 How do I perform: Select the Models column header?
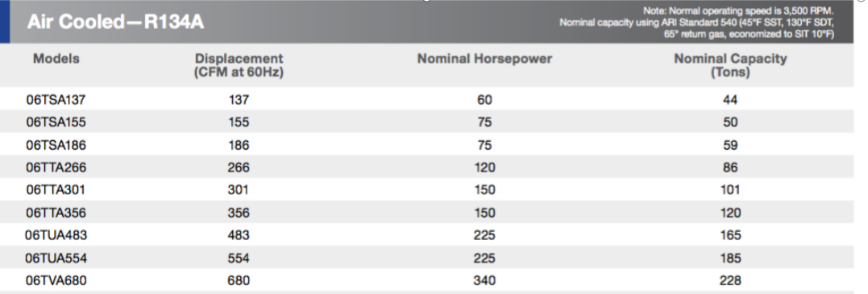pyautogui.click(x=56, y=59)
